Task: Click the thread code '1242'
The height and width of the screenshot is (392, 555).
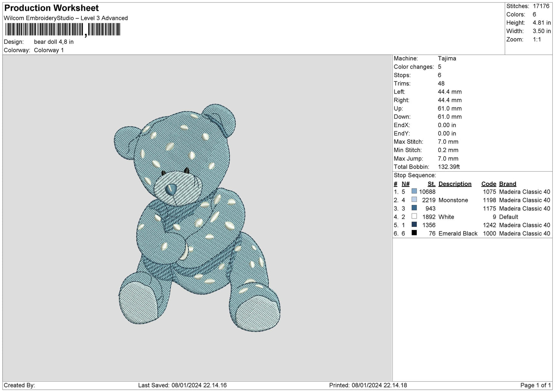Action: point(490,225)
